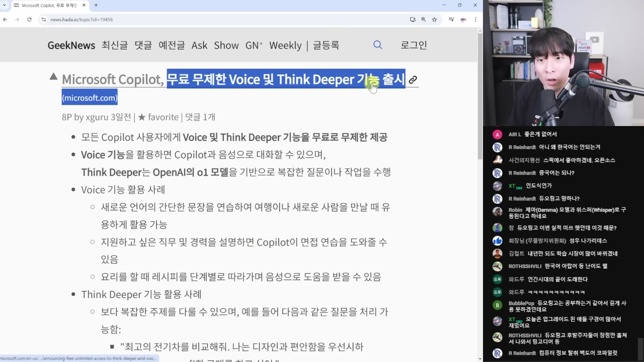644x362 pixels.
Task: Click ★ favorite to save post
Action: coord(158,117)
